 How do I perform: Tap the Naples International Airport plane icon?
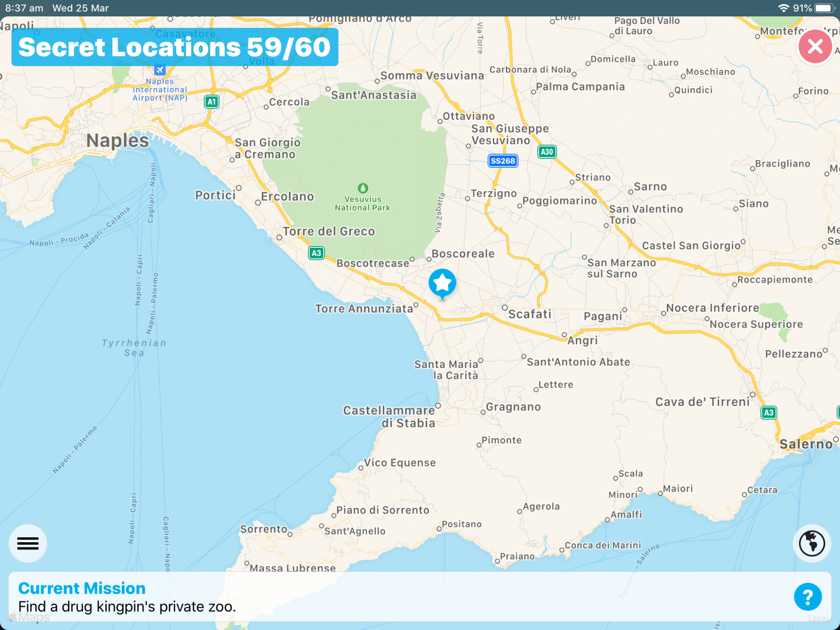click(160, 70)
